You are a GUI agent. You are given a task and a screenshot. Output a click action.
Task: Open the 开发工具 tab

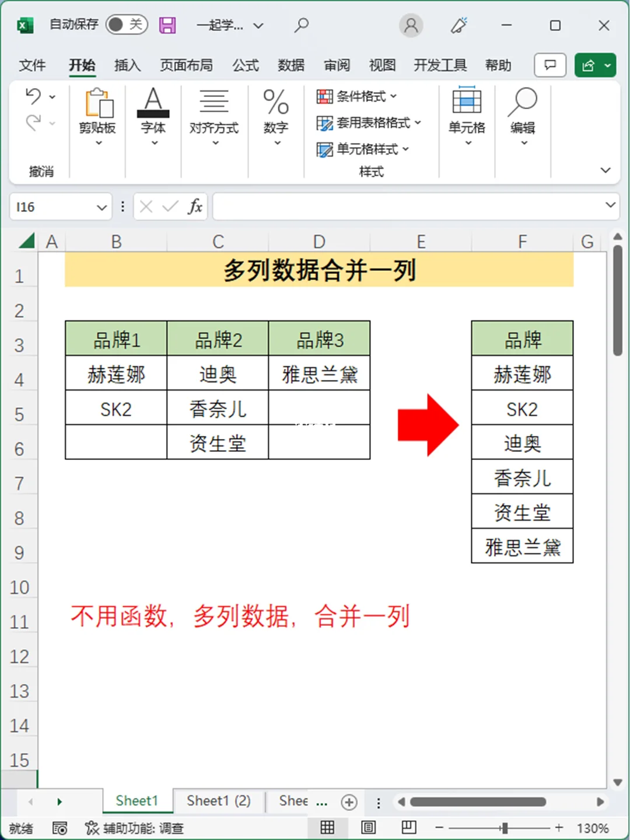coord(440,65)
